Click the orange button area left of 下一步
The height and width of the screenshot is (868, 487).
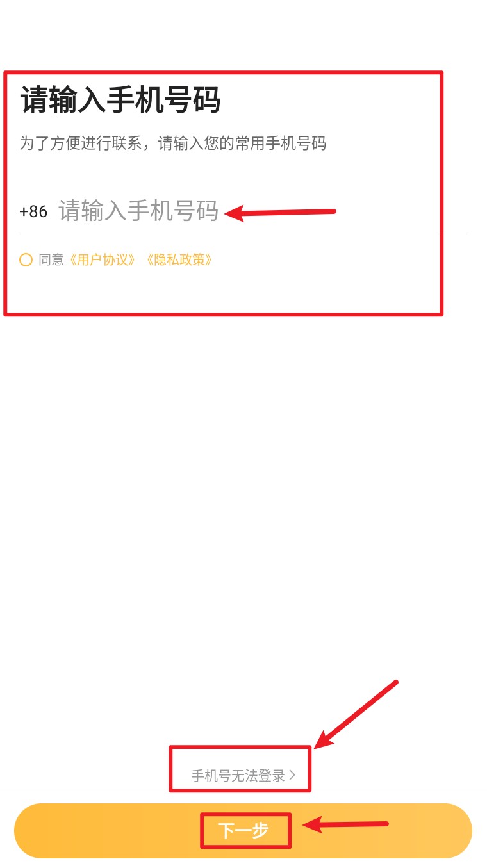pyautogui.click(x=107, y=831)
